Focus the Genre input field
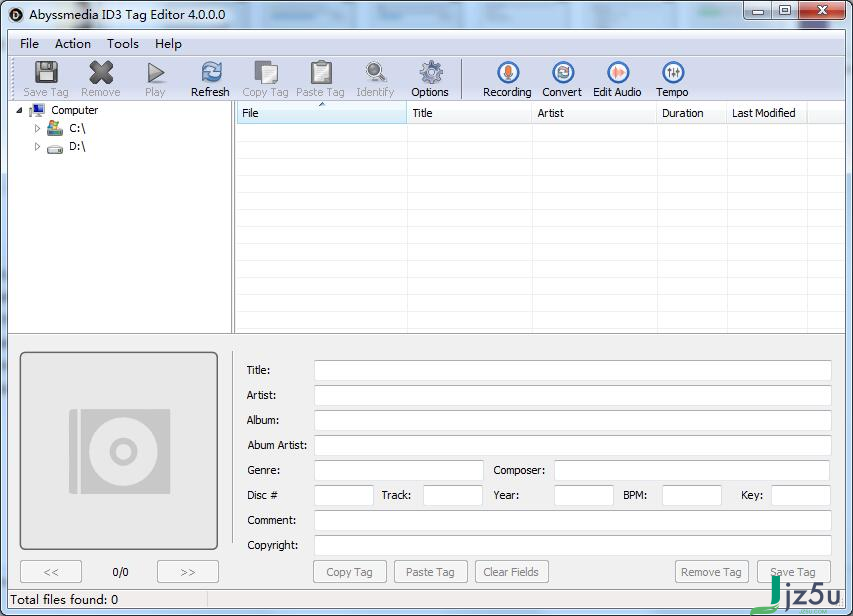This screenshot has width=853, height=616. click(399, 470)
